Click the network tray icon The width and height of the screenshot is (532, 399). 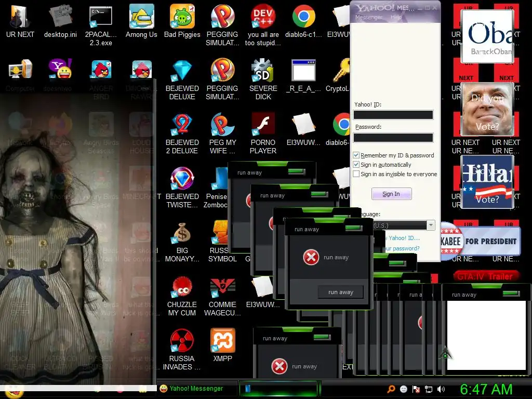[429, 389]
